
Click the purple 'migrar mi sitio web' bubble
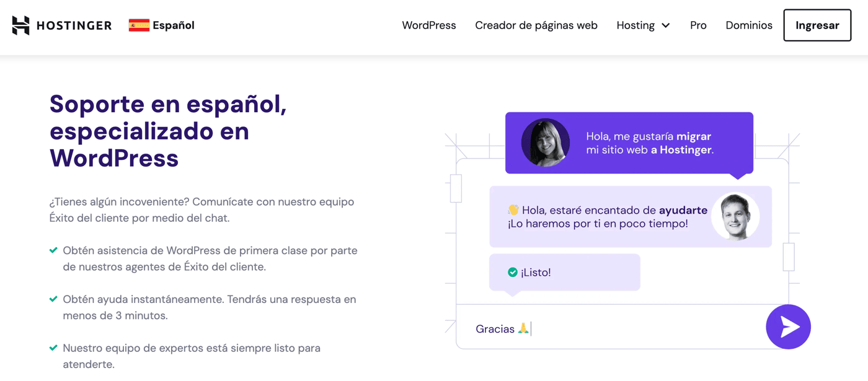(x=629, y=143)
